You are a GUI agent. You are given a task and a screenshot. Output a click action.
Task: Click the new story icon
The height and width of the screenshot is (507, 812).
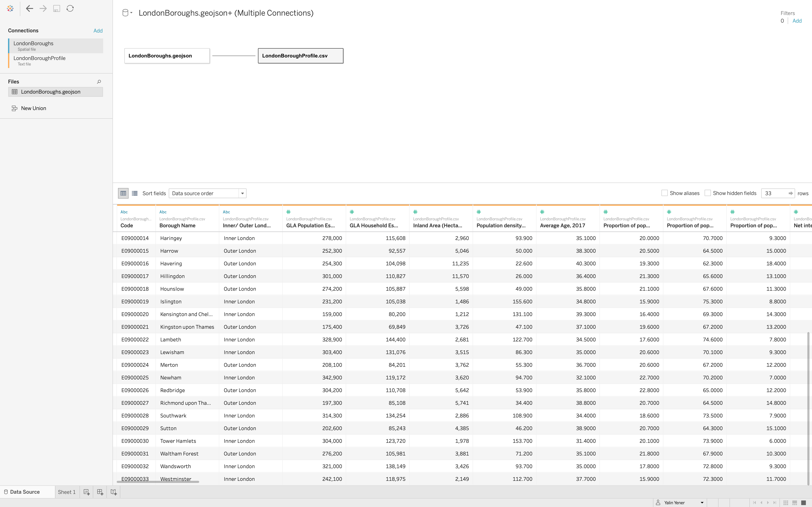coord(113,492)
